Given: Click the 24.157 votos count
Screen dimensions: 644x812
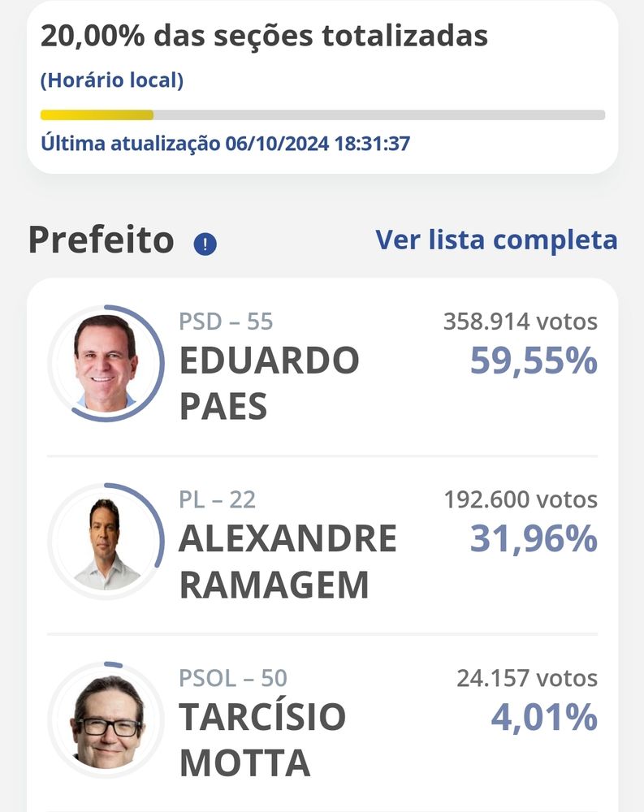Looking at the screenshot, I should tap(526, 677).
